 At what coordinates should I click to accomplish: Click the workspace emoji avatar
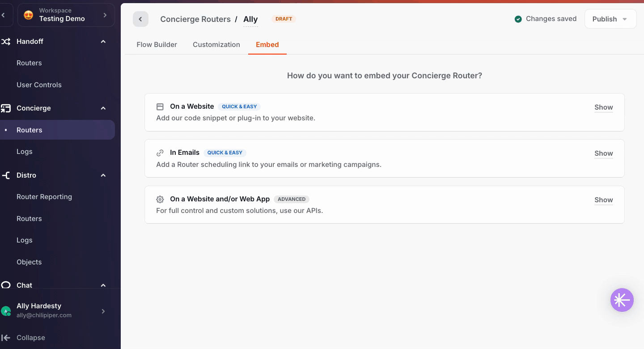(28, 15)
